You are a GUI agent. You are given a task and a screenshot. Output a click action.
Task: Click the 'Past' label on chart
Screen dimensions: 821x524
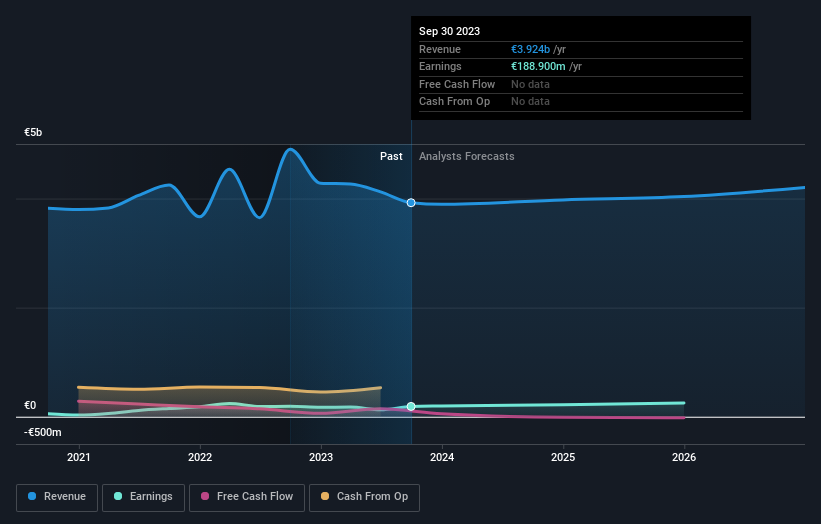391,156
